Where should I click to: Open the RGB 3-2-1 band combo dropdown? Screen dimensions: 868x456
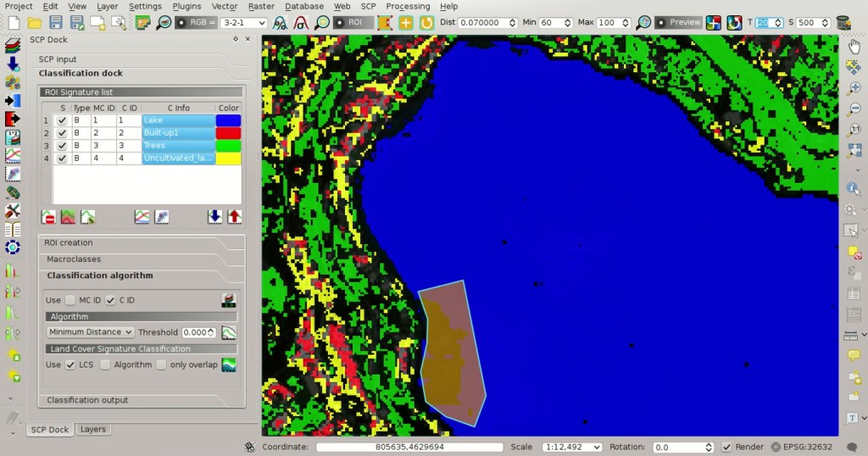click(x=243, y=23)
